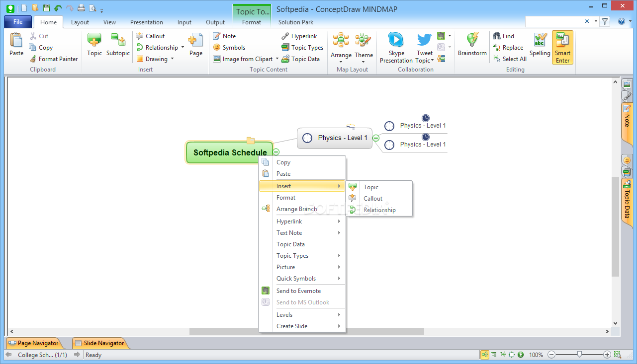Click the Tweet Topic bird icon

(424, 40)
